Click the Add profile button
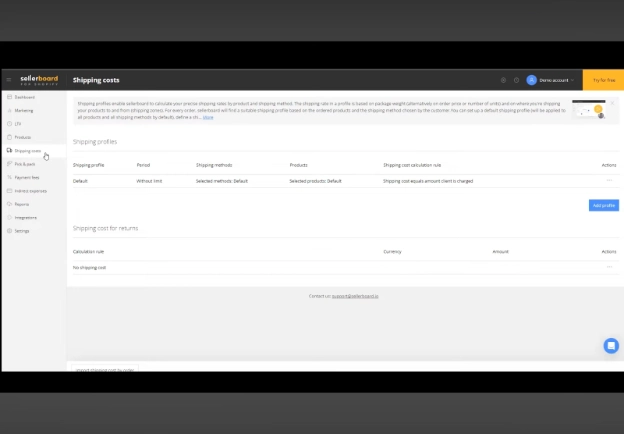This screenshot has height=434, width=624. [x=603, y=205]
